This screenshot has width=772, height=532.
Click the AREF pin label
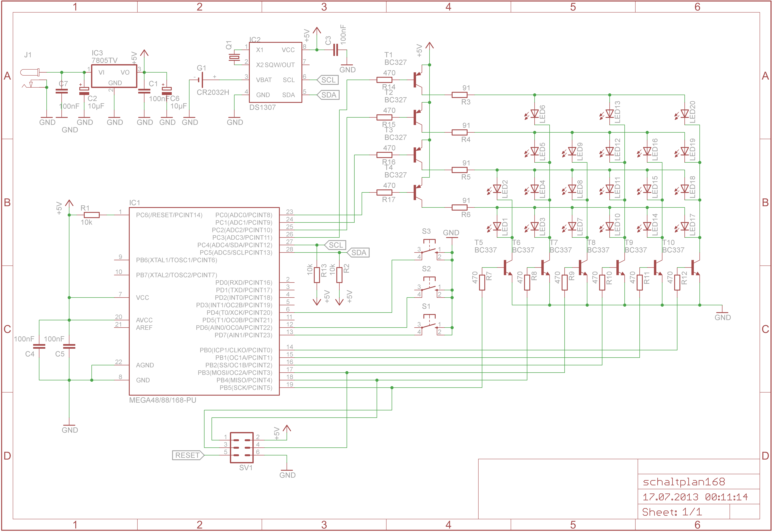[x=144, y=328]
